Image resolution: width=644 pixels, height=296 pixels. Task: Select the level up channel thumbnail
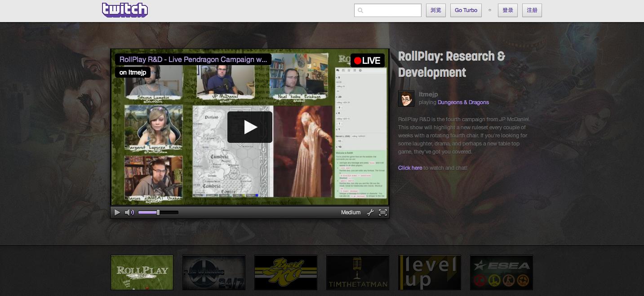[430, 273]
